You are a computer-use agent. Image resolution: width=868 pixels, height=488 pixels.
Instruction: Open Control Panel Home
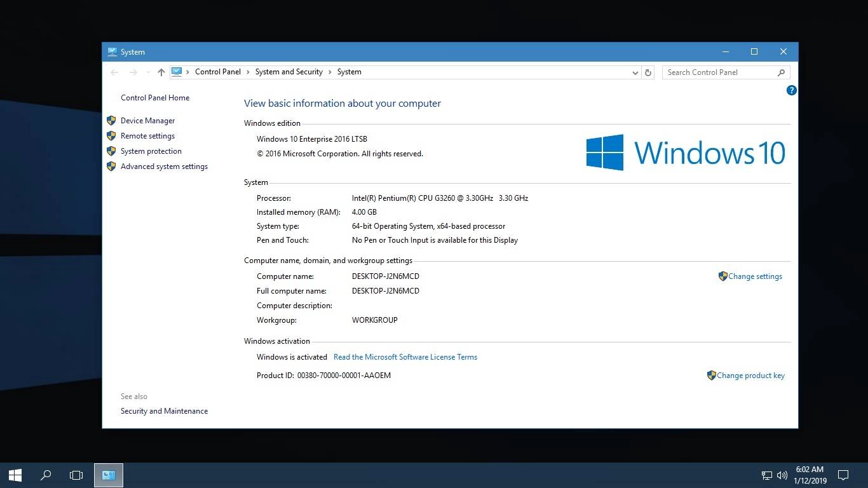(155, 98)
